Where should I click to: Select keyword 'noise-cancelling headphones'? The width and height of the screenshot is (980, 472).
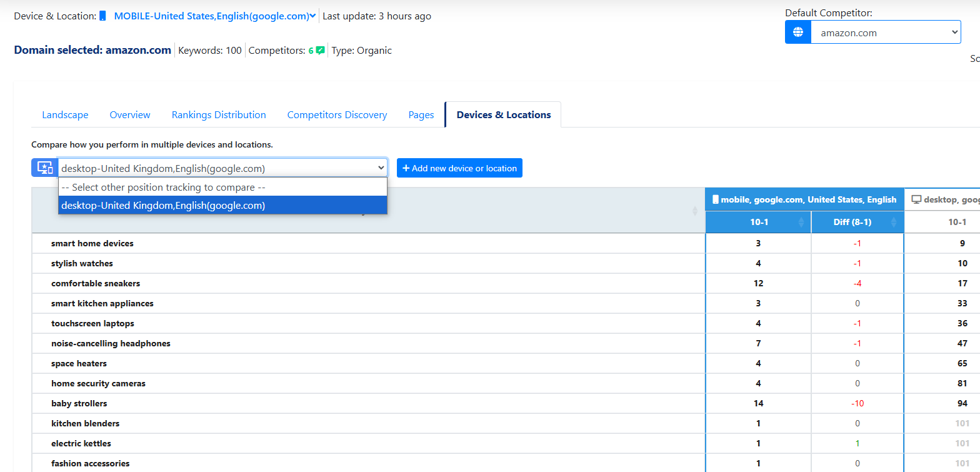[111, 343]
